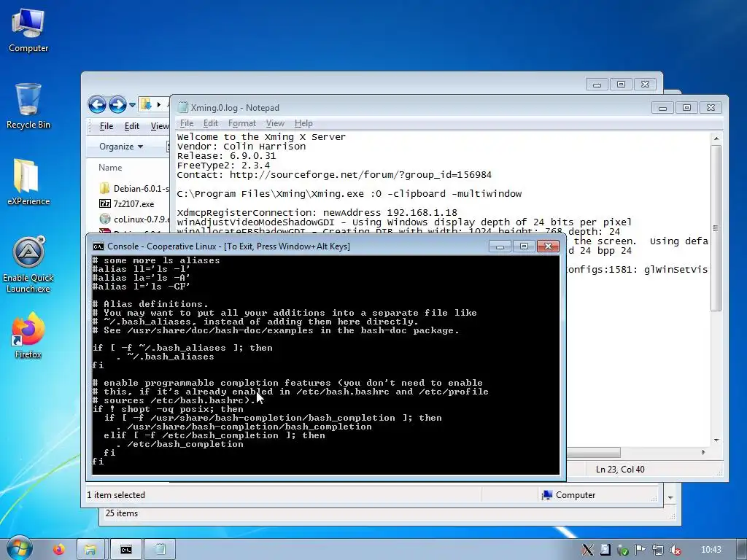Click the Computer label in Explorer status bar

pyautogui.click(x=575, y=495)
